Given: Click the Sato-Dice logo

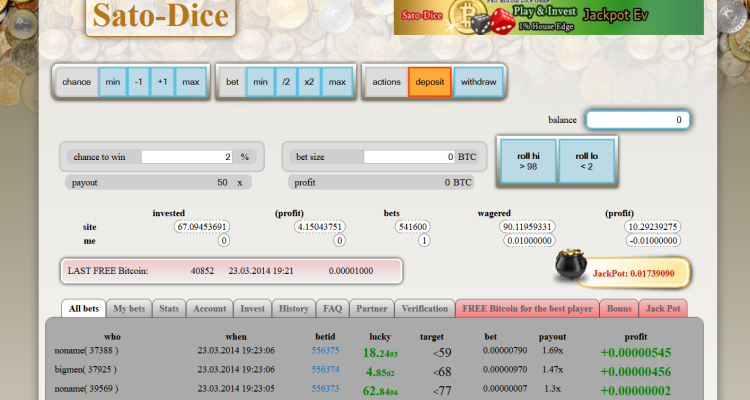Looking at the screenshot, I should (161, 17).
